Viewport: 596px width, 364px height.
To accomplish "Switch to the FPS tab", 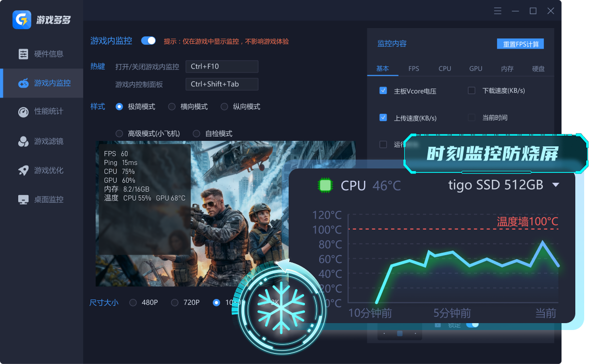I will point(414,69).
